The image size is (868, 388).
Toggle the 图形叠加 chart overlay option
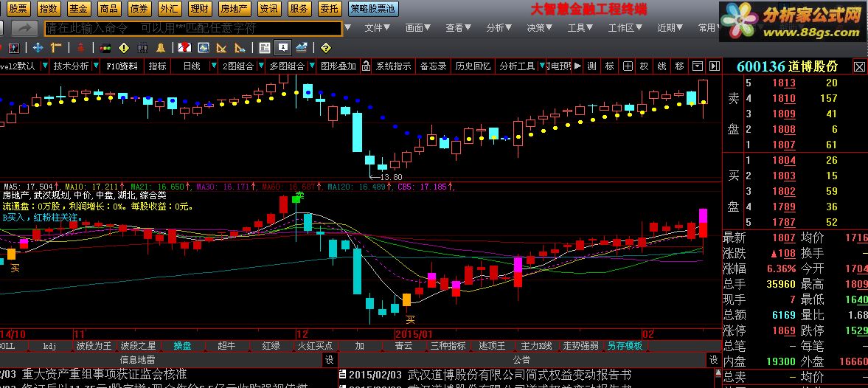[338, 66]
